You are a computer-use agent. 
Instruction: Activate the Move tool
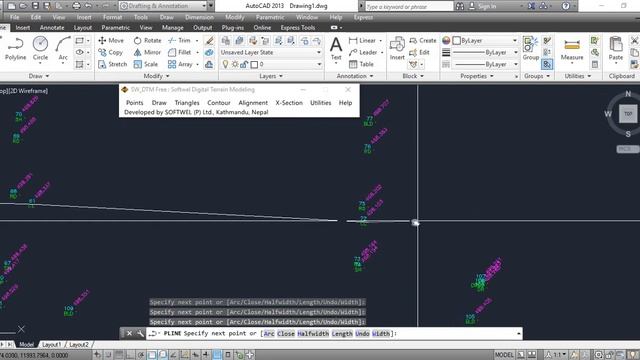click(x=111, y=40)
